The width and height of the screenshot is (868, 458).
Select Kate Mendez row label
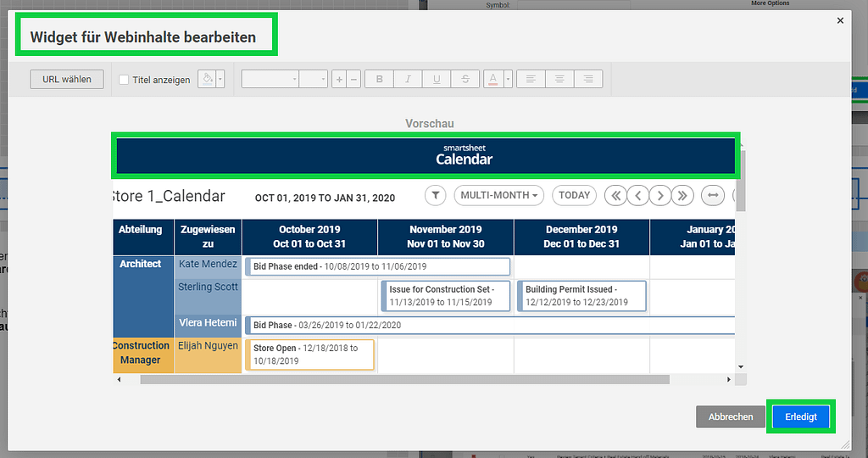(x=209, y=264)
